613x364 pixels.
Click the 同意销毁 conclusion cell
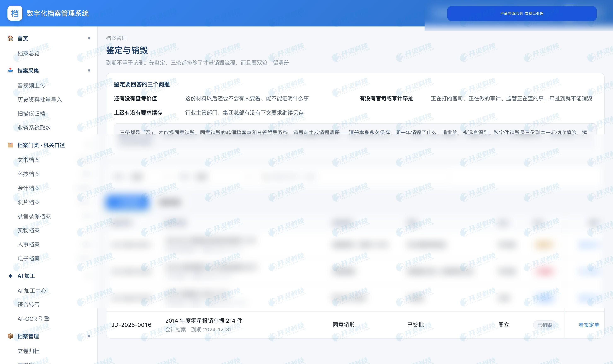[x=344, y=325]
